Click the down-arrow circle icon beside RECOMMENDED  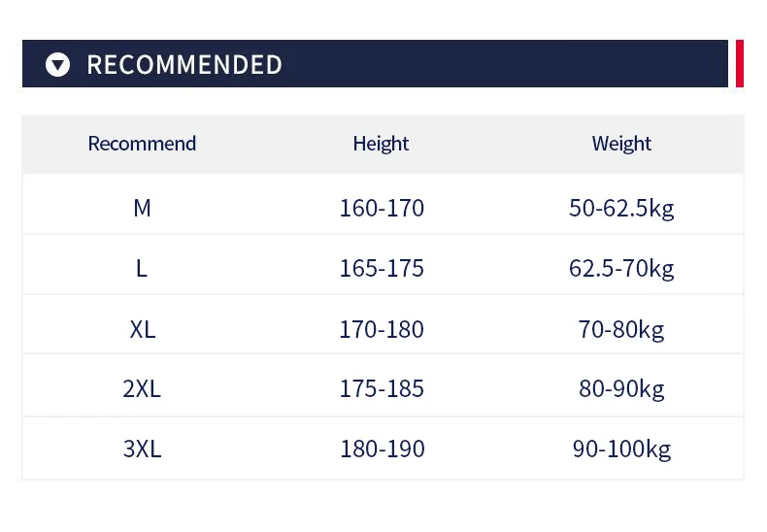click(58, 65)
